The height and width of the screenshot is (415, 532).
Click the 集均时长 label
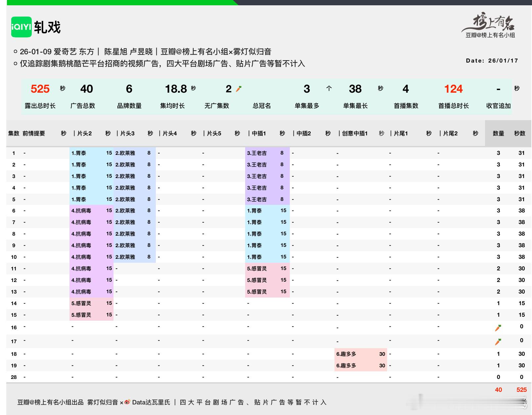[x=172, y=106]
